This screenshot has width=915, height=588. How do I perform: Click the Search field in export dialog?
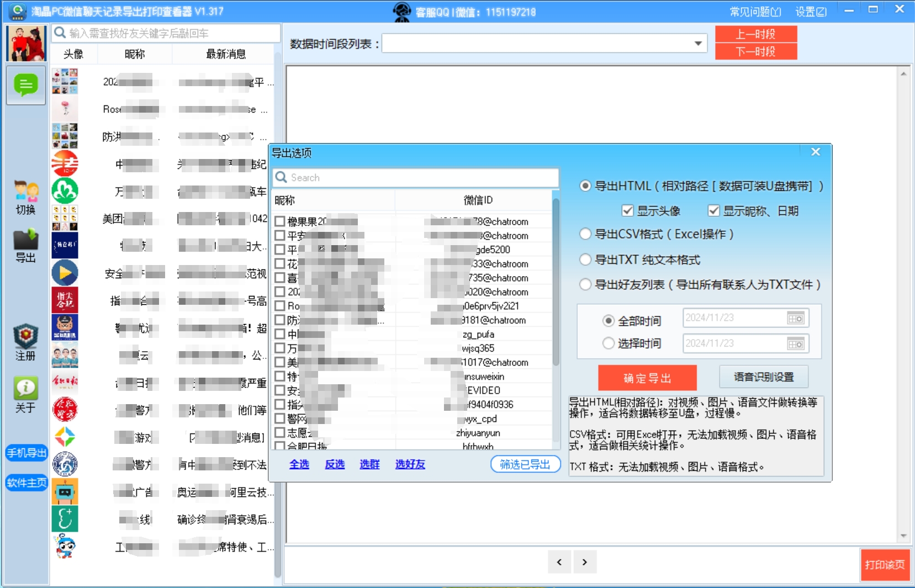(416, 177)
